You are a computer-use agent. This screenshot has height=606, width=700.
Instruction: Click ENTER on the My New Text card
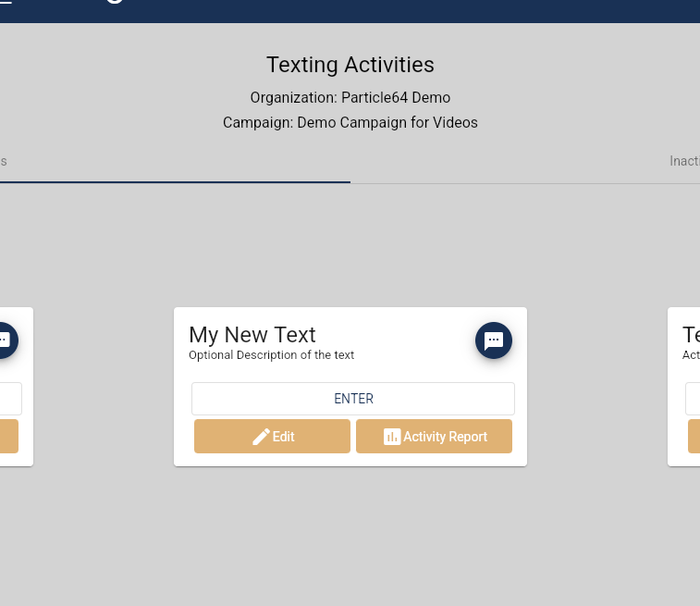click(x=353, y=399)
